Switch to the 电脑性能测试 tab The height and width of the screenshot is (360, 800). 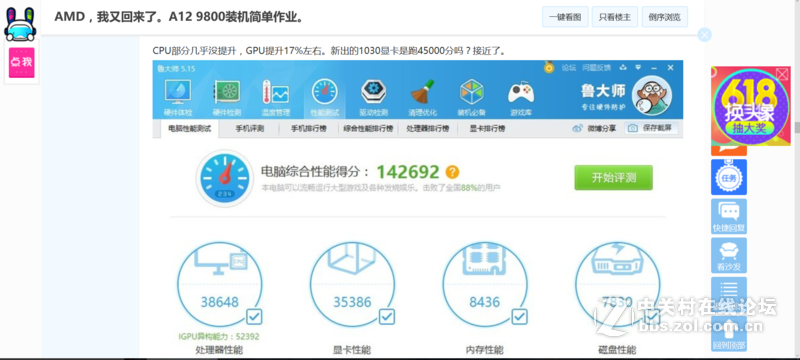click(189, 129)
